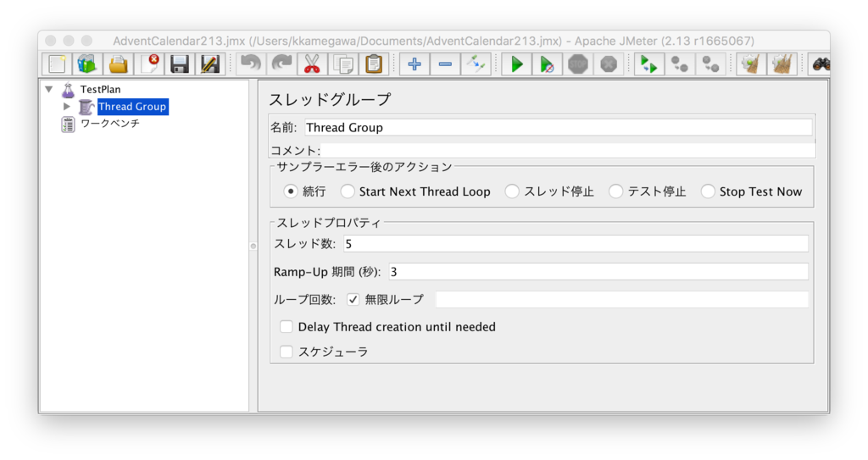
Task: Click the Shutdown X icon
Action: point(609,64)
